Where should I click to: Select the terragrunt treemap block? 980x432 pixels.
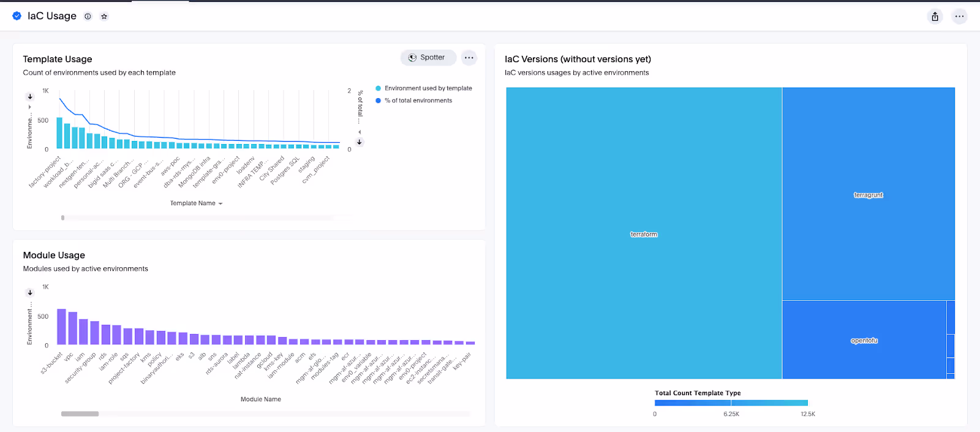pyautogui.click(x=869, y=194)
